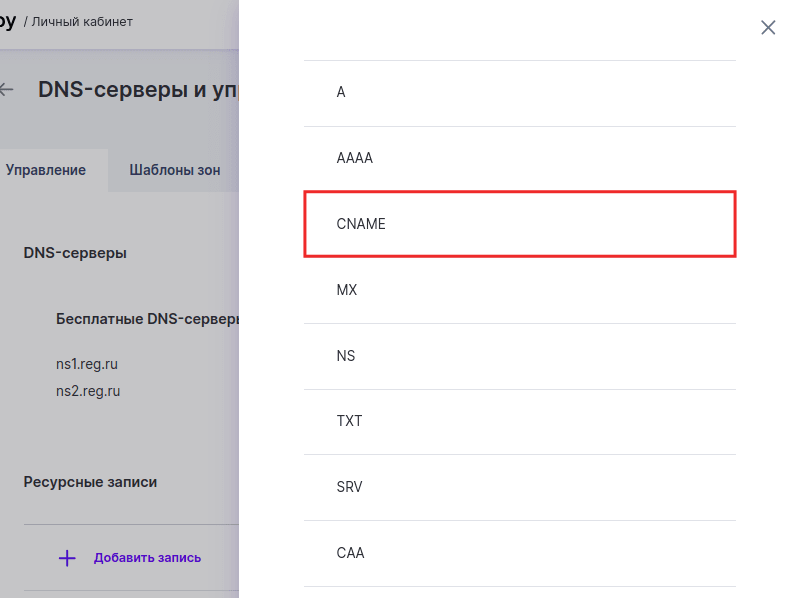791x598 pixels.
Task: Select the A record type
Action: click(x=520, y=93)
